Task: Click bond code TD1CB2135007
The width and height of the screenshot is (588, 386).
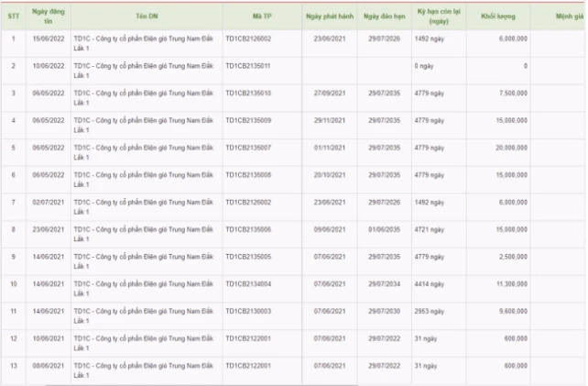Action: coord(248,147)
